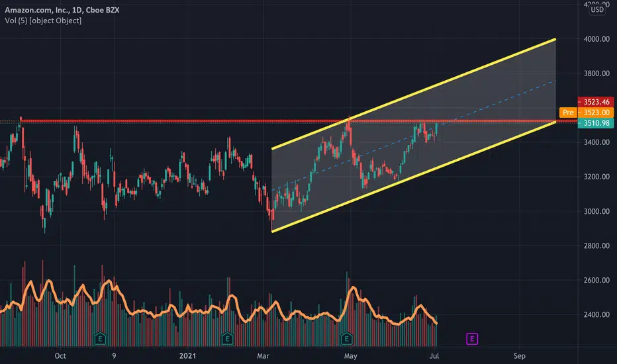Select the upper yellow channel line

(x=413, y=94)
